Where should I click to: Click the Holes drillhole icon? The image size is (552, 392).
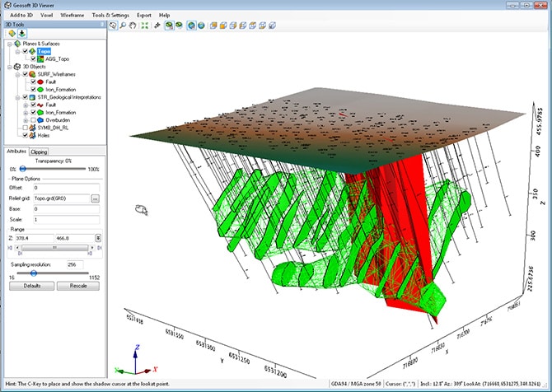click(32, 135)
